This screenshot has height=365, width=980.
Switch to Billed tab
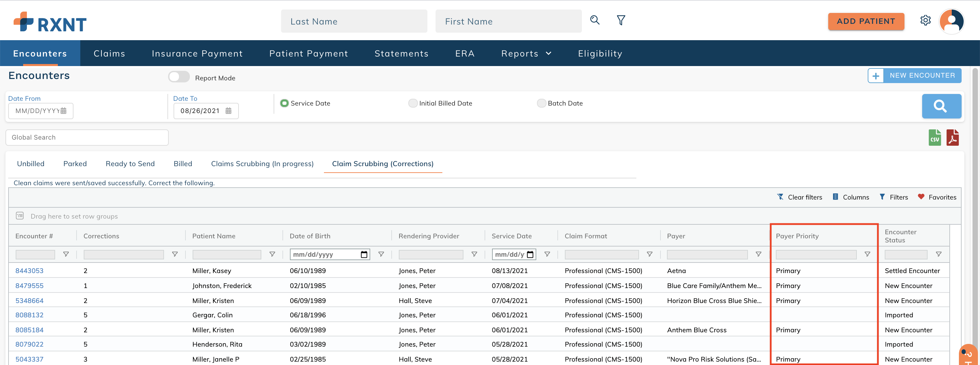tap(183, 164)
